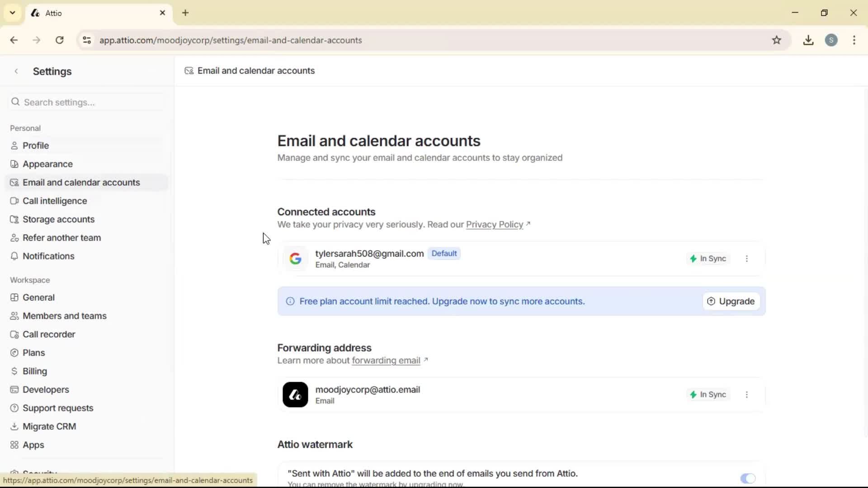Click the Upgrade button
Viewport: 868px width, 488px height.
click(x=731, y=301)
